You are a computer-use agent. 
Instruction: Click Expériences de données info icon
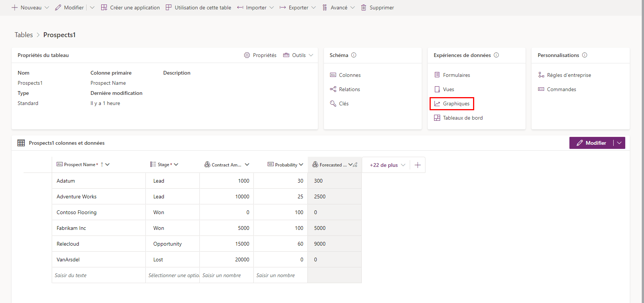pyautogui.click(x=496, y=55)
